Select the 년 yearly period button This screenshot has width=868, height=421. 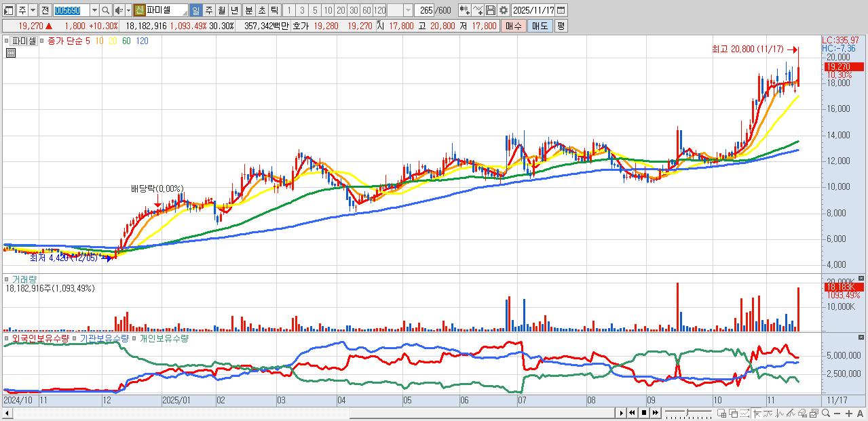(234, 10)
